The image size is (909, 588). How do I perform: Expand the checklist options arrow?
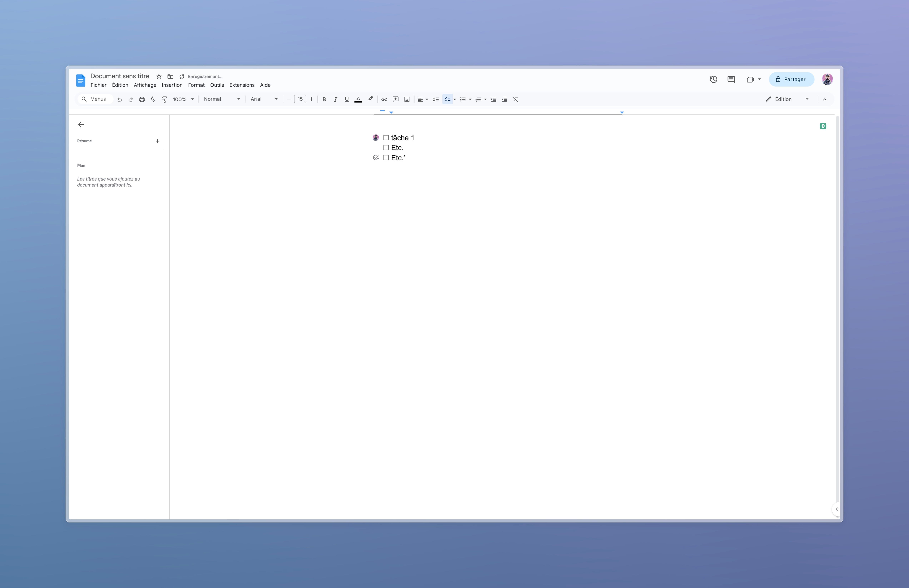point(455,99)
